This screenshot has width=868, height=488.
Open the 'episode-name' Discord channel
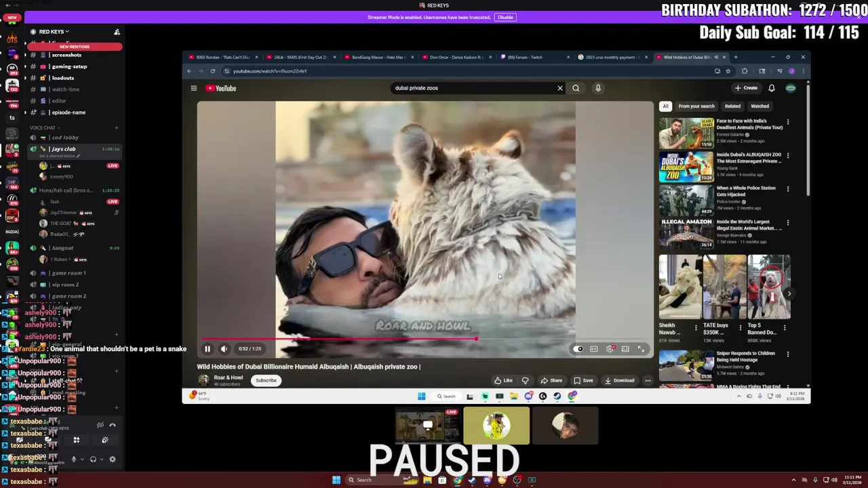pyautogui.click(x=68, y=113)
